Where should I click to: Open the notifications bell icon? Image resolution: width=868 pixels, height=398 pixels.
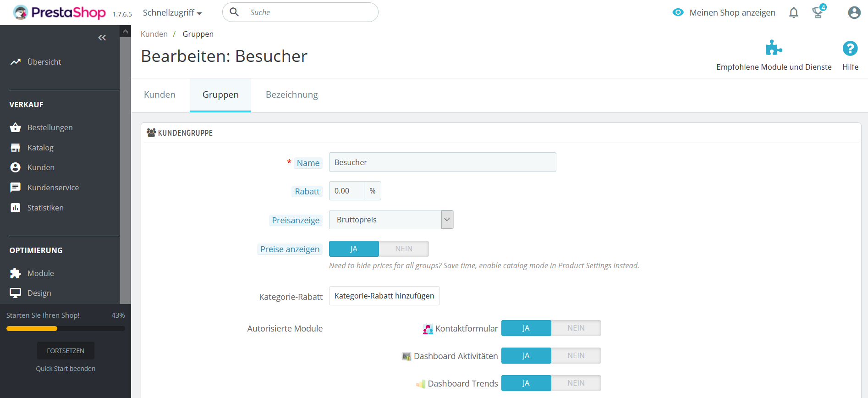[794, 13]
